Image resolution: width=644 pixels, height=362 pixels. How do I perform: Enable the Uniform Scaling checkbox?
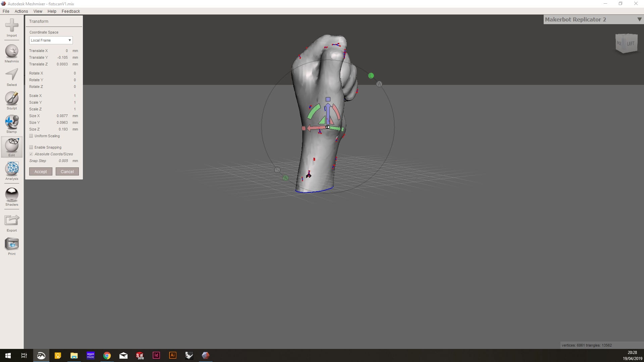(31, 136)
